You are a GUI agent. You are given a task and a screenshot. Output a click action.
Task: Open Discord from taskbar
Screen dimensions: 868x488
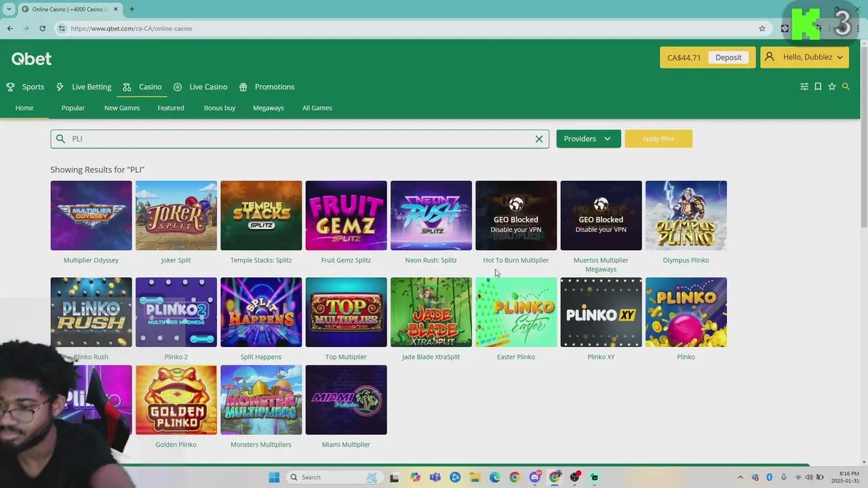coord(535,477)
